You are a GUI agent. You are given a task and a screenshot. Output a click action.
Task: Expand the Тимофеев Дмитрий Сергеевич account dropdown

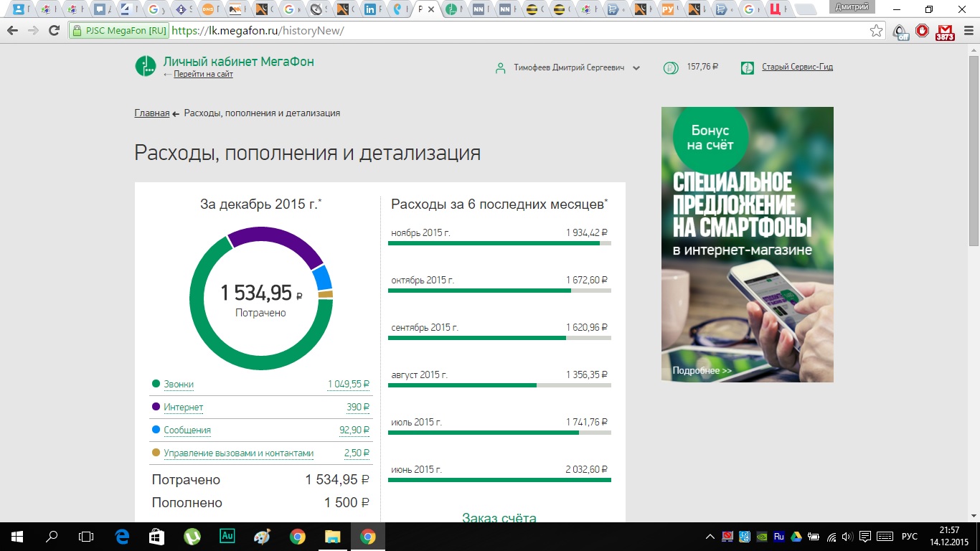click(636, 68)
